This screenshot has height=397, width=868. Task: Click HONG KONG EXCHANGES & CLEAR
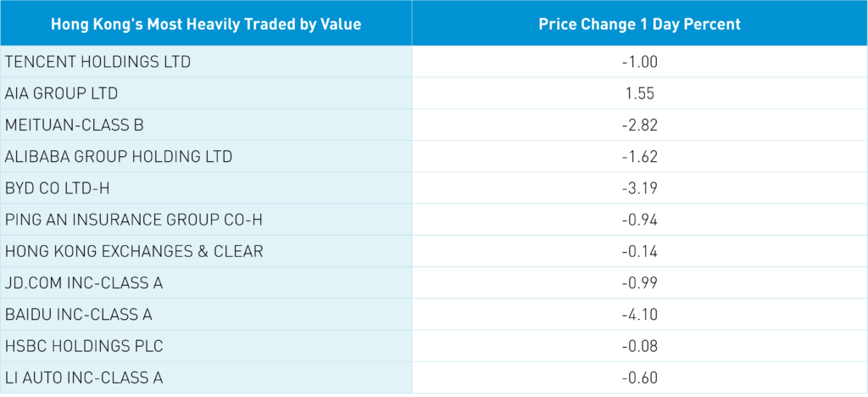(x=134, y=251)
